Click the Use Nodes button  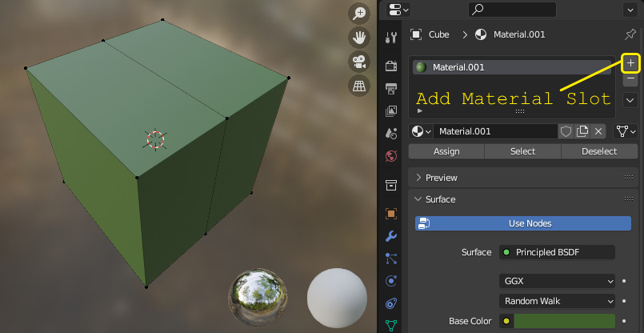tap(523, 223)
